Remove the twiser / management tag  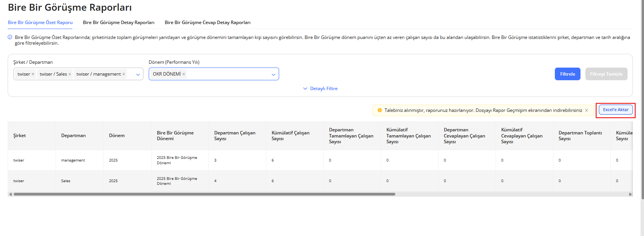pyautogui.click(x=124, y=74)
